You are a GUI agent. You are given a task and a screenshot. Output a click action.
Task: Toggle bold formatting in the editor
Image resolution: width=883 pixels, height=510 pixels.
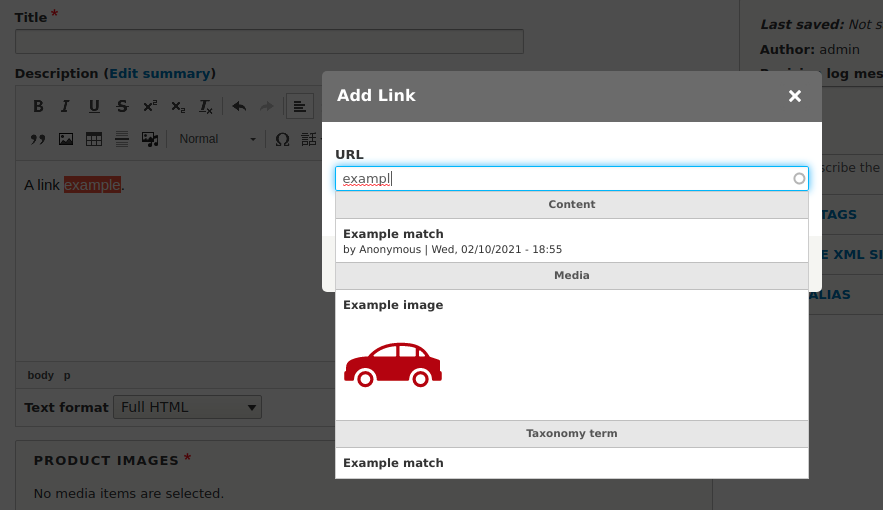(x=38, y=106)
